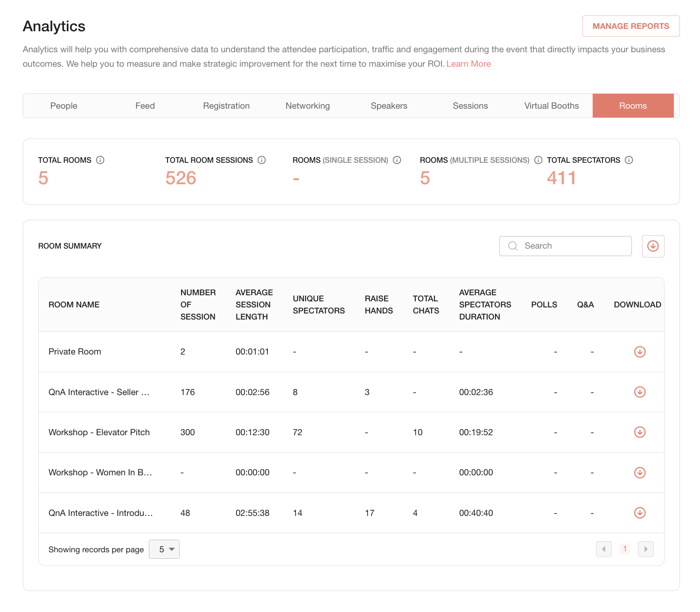
Task: Click the Number of Session column header
Action: [198, 305]
